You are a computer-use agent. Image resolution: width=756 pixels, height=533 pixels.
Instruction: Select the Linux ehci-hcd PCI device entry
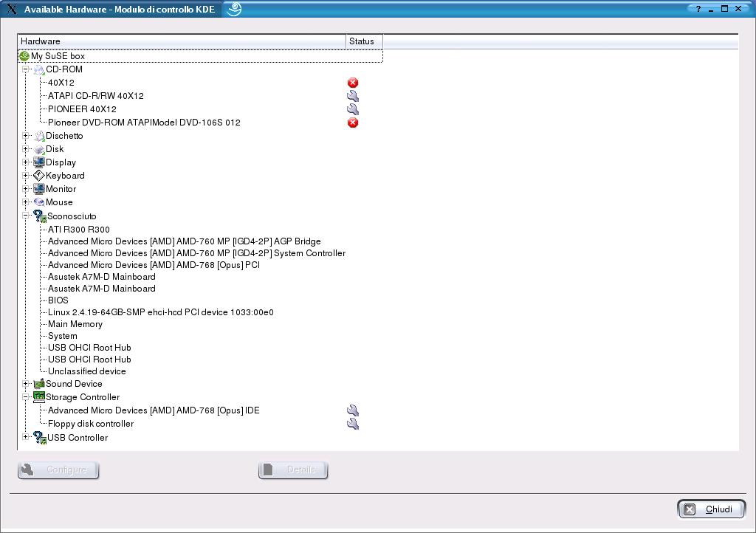pos(161,312)
